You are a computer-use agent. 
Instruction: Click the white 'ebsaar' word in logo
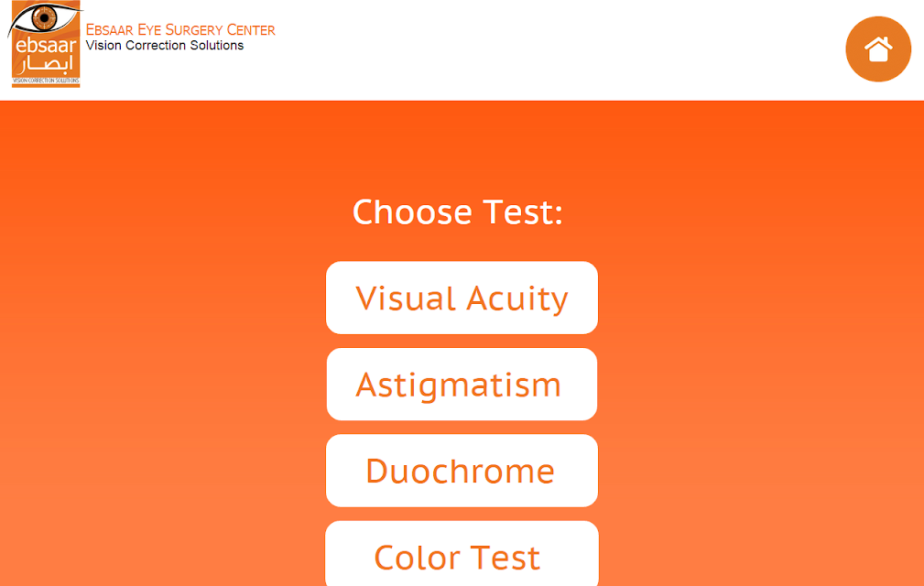[46, 46]
